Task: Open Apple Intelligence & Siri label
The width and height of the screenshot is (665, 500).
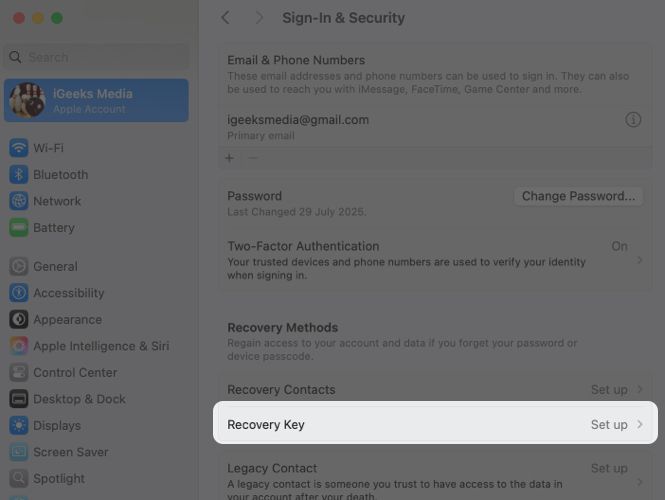Action: 101,346
